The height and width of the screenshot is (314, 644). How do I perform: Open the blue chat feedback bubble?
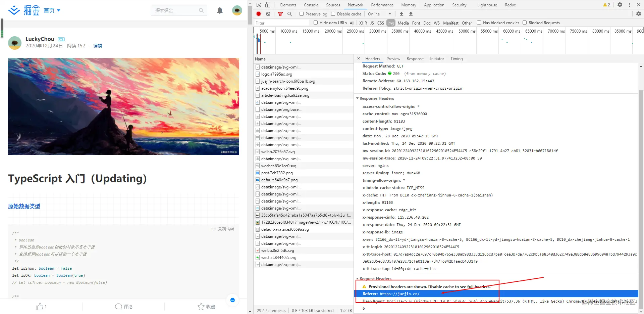point(232,300)
